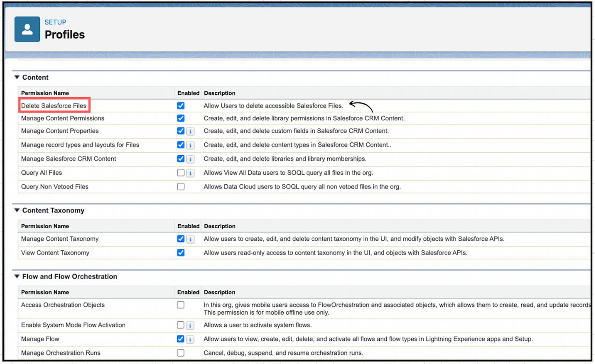Click the Query All Files info icon
595x364 pixels.
point(191,173)
